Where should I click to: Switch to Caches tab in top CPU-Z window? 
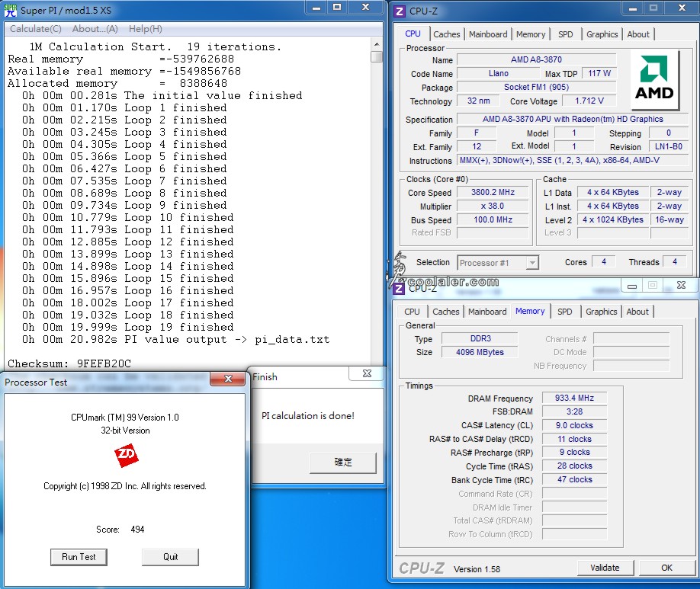point(446,34)
